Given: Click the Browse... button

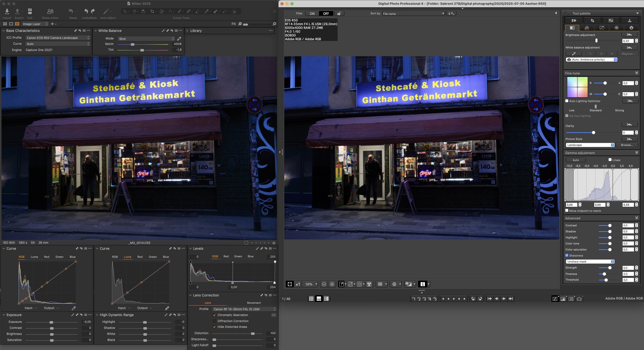Looking at the screenshot, I should 627,145.
